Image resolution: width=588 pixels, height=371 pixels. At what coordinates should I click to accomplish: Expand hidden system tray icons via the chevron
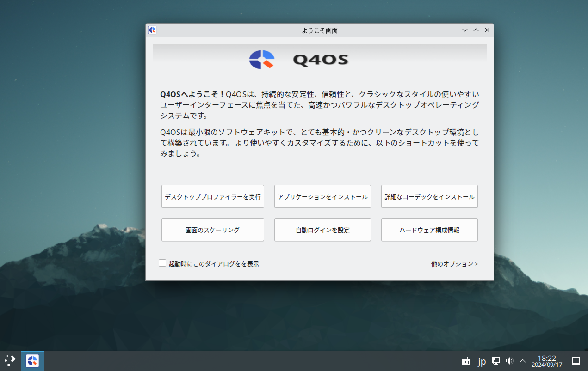[522, 361]
